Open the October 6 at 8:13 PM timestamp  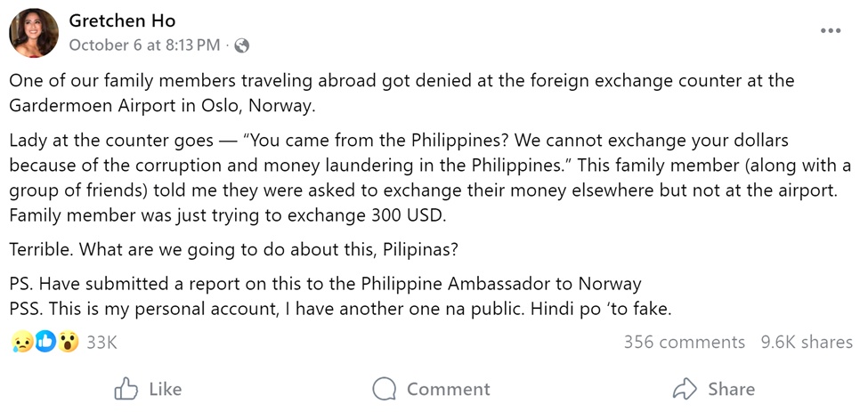tap(144, 45)
